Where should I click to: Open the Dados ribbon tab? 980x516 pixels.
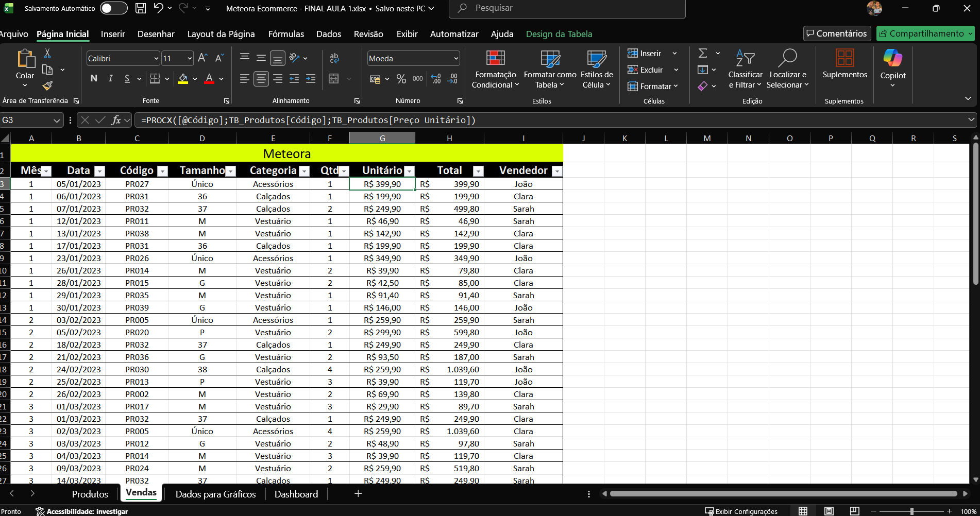(x=329, y=34)
